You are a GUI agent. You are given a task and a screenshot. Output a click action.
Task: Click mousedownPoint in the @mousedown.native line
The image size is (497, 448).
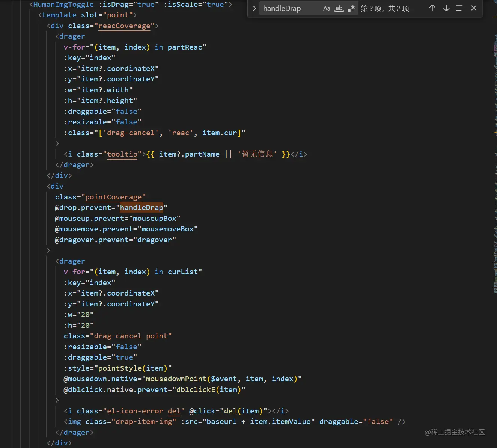176,379
